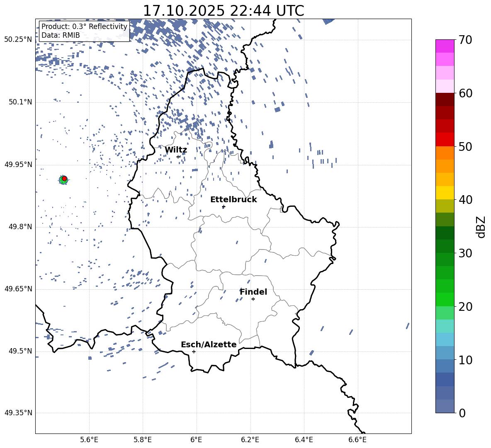Click the colorbar tick label 70
Image resolution: width=491 pixels, height=448 pixels.
click(x=466, y=40)
